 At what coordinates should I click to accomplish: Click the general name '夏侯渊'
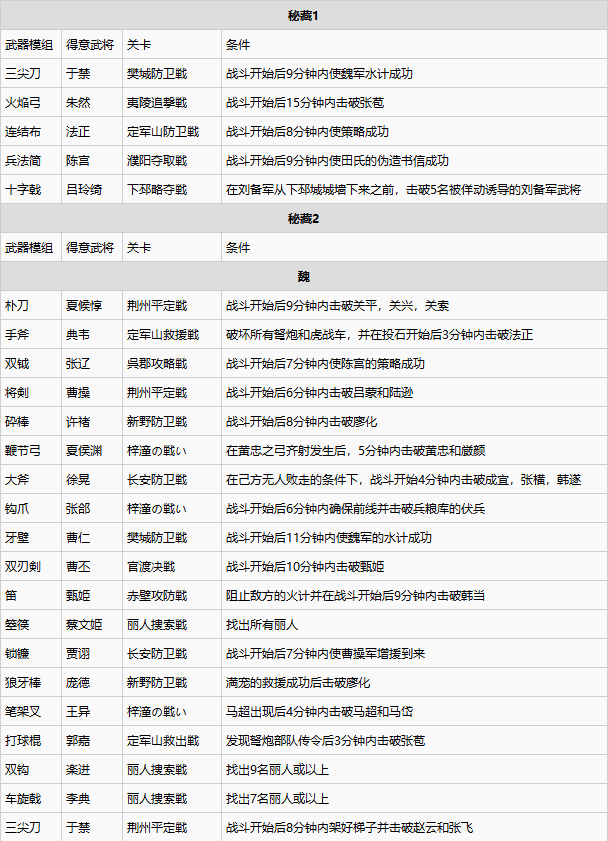[x=84, y=450]
